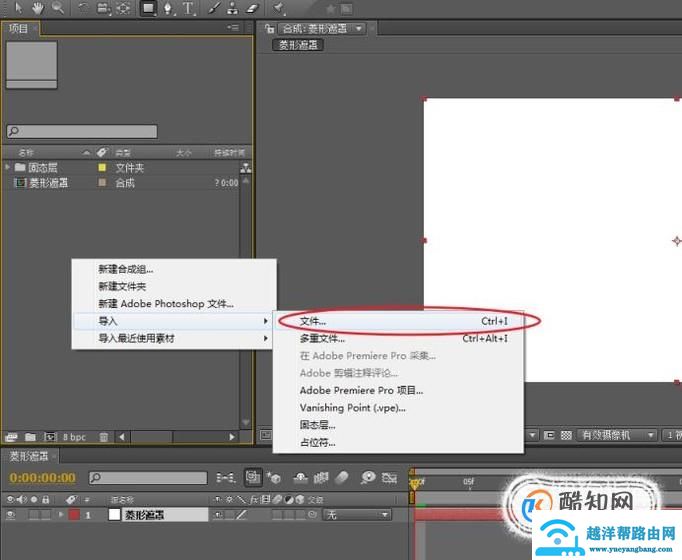Toggle frame blending switch in timeline

[x=321, y=478]
